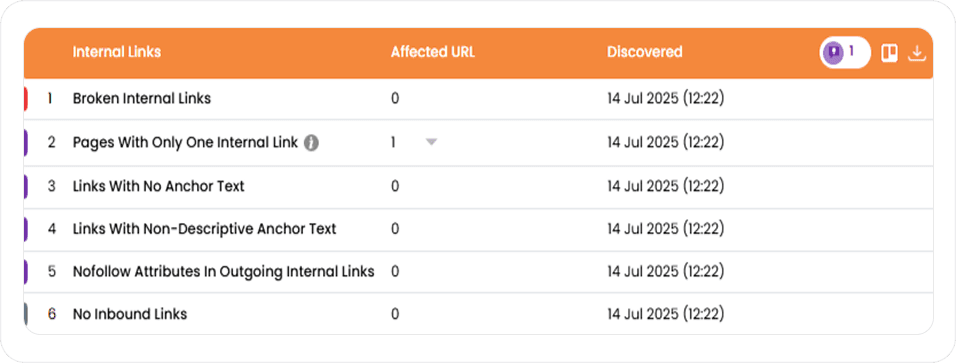956x363 pixels.
Task: Click row number 5 in the table
Action: pyautogui.click(x=52, y=271)
